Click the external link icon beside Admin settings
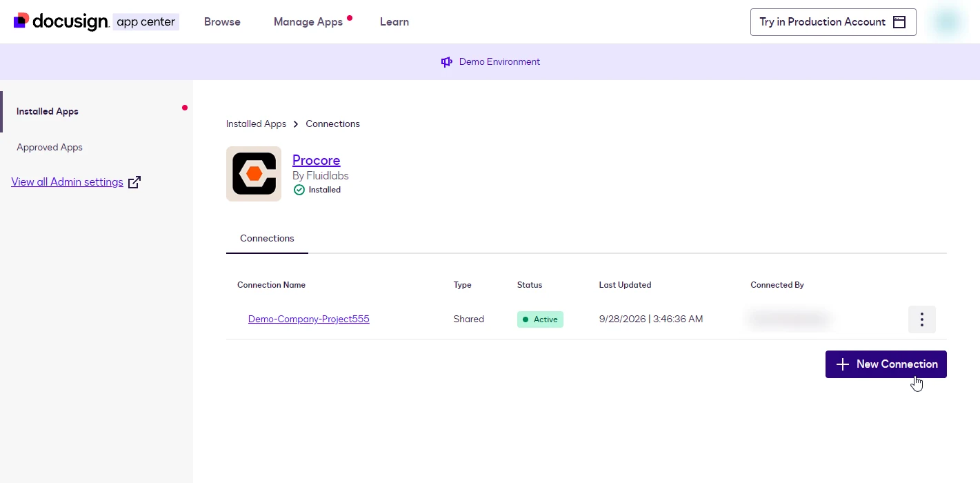Screen dimensions: 980x483 click(x=134, y=182)
